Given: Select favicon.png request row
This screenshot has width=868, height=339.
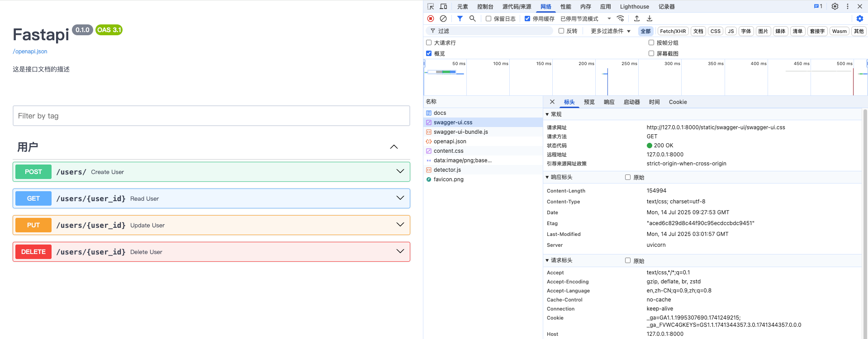Looking at the screenshot, I should 483,179.
